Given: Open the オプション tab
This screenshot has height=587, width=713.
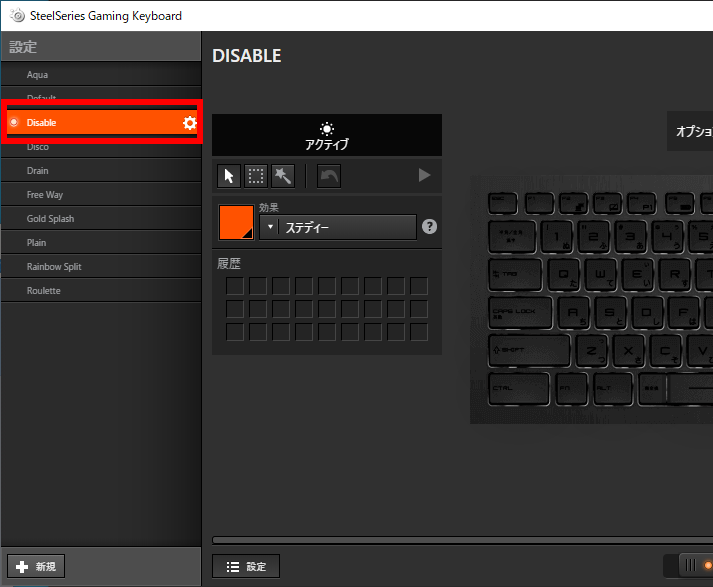Looking at the screenshot, I should (690, 131).
